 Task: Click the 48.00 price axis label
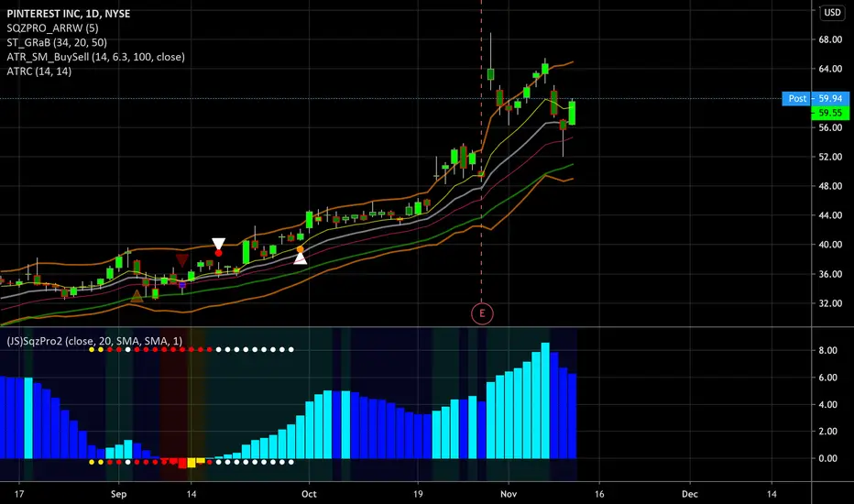pyautogui.click(x=830, y=186)
